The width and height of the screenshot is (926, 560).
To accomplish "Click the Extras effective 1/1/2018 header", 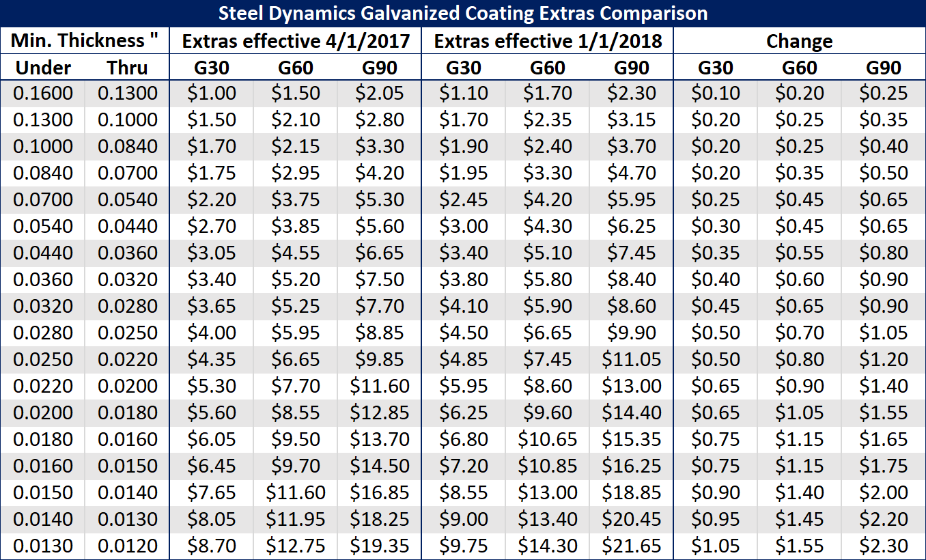I will [548, 41].
